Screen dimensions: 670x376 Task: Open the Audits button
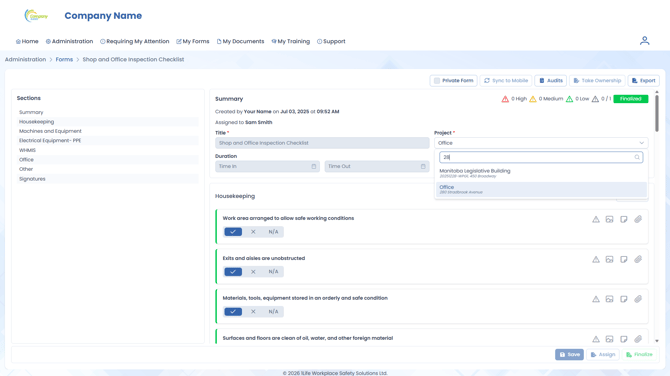[550, 81]
